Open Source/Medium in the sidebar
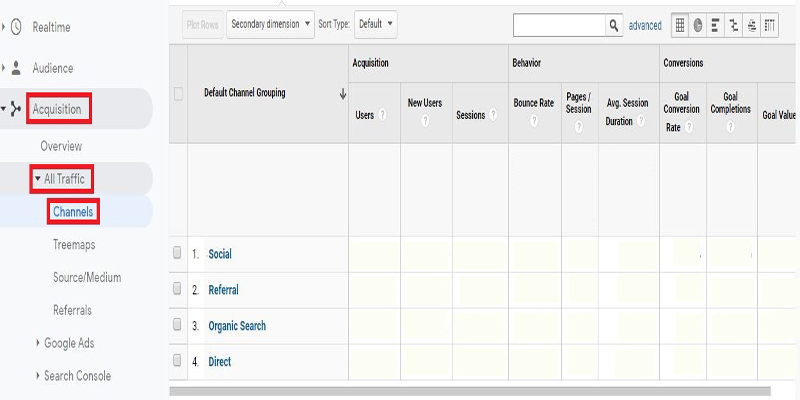Image resolution: width=800 pixels, height=400 pixels. point(87,277)
